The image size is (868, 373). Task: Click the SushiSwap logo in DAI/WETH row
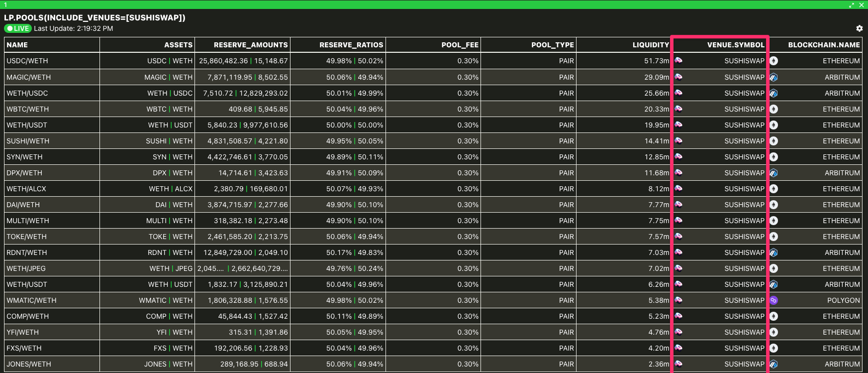[x=678, y=205]
